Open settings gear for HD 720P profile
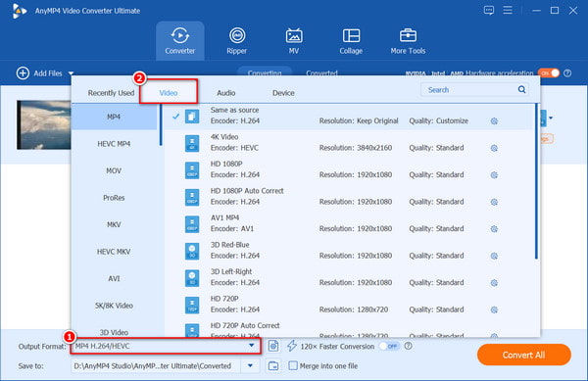 494,310
